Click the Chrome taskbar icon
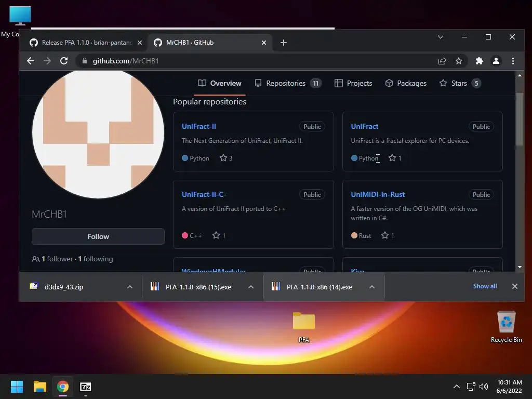 point(63,387)
